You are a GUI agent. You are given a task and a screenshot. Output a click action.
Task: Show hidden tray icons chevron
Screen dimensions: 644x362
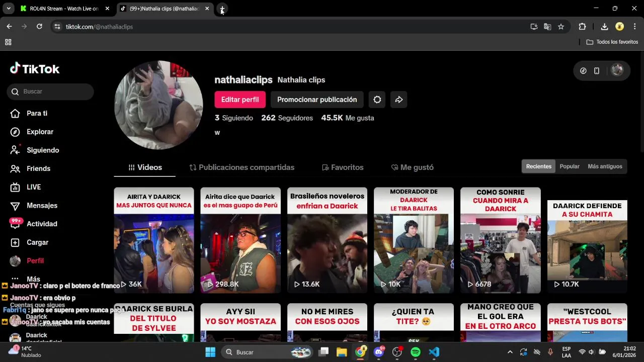point(510,352)
